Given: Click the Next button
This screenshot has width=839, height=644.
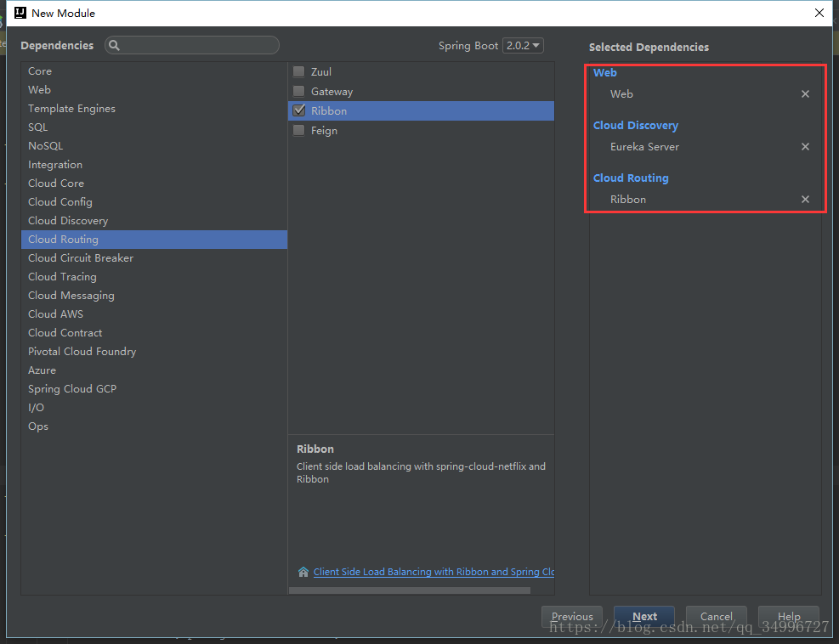Looking at the screenshot, I should click(644, 617).
